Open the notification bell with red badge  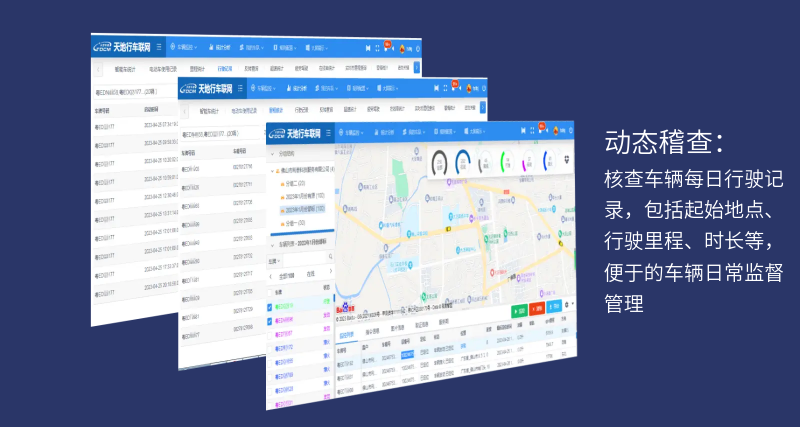pyautogui.click(x=540, y=130)
